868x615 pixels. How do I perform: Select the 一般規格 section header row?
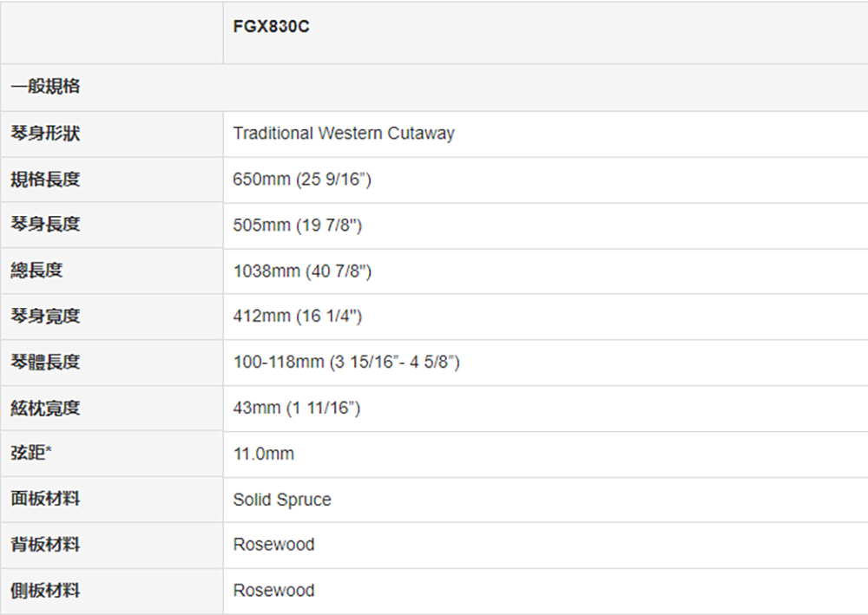(x=434, y=88)
